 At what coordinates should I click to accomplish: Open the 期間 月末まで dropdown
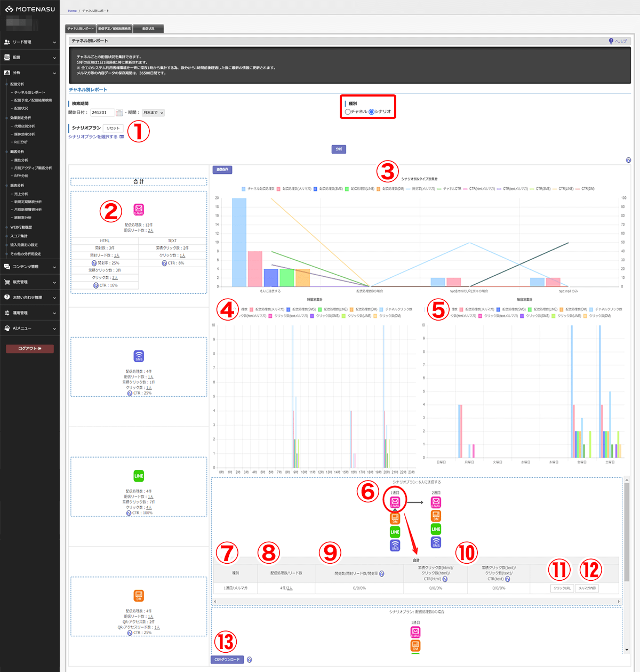(x=153, y=113)
